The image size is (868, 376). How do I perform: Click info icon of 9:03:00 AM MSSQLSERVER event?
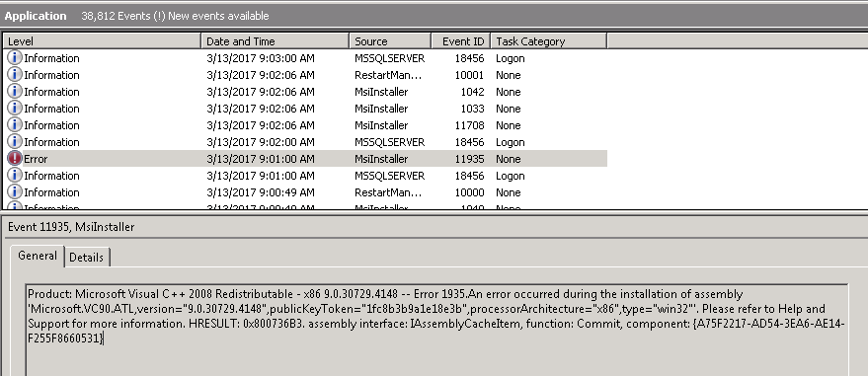(15, 58)
